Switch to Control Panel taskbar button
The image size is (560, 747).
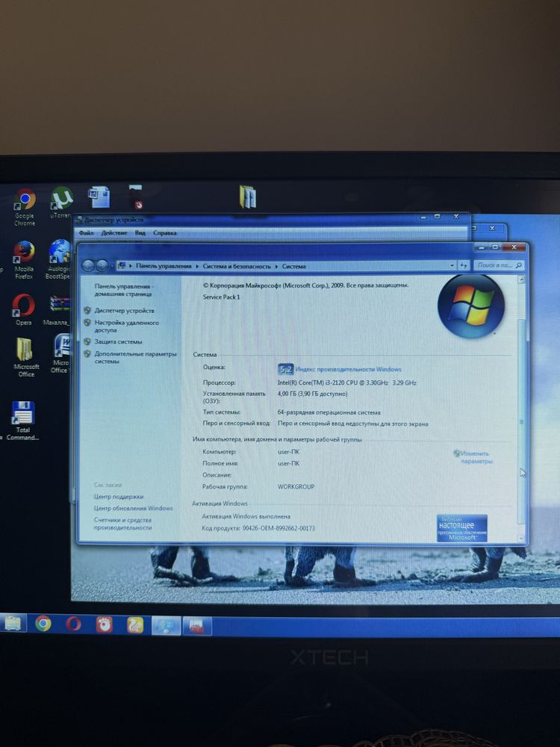click(x=167, y=625)
